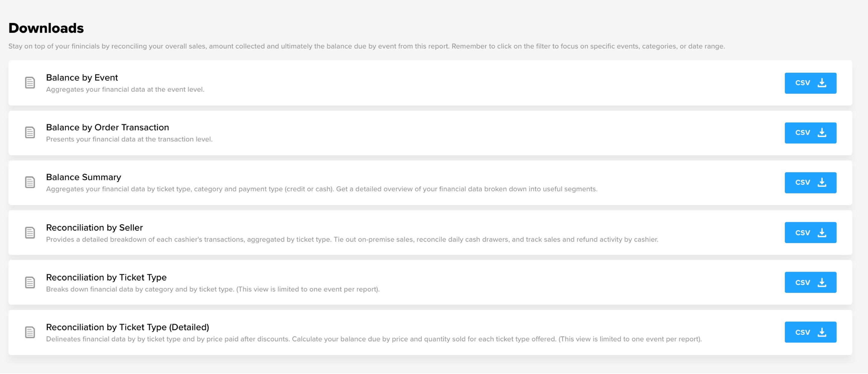Click the Balance by Event document icon

(x=30, y=83)
